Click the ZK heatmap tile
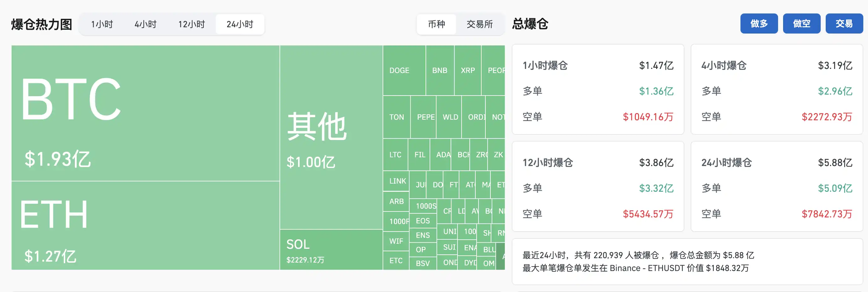 [497, 154]
